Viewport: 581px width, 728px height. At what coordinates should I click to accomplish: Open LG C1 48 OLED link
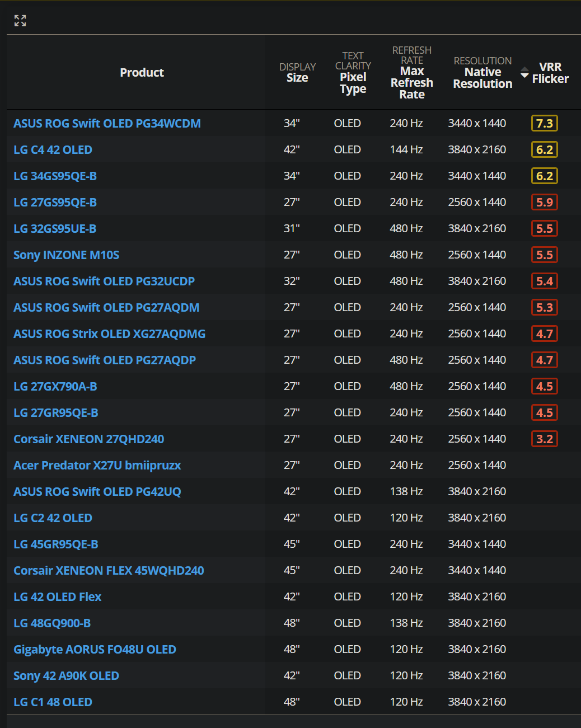click(x=53, y=702)
